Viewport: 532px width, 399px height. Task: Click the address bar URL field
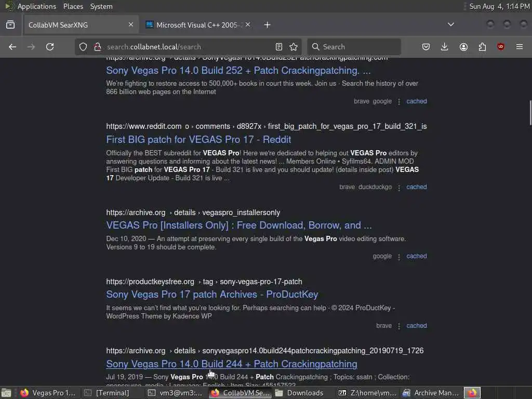[188, 47]
